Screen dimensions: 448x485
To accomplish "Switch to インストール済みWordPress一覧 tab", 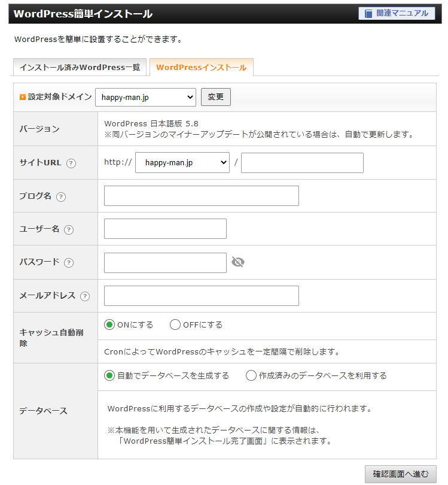I will coord(80,67).
